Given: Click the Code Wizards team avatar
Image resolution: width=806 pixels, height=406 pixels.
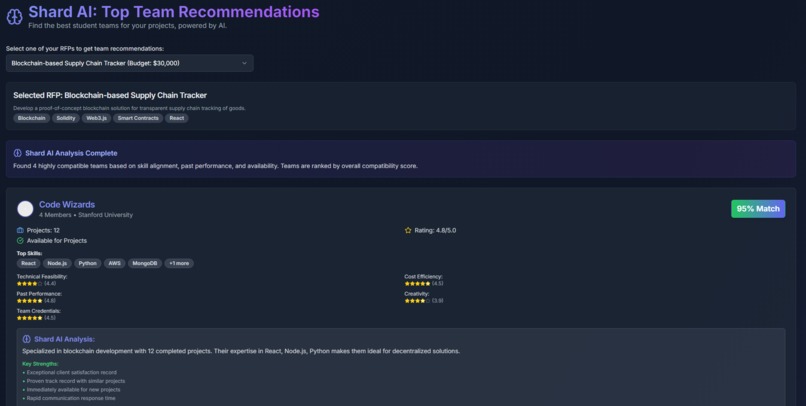Looking at the screenshot, I should 25,209.
